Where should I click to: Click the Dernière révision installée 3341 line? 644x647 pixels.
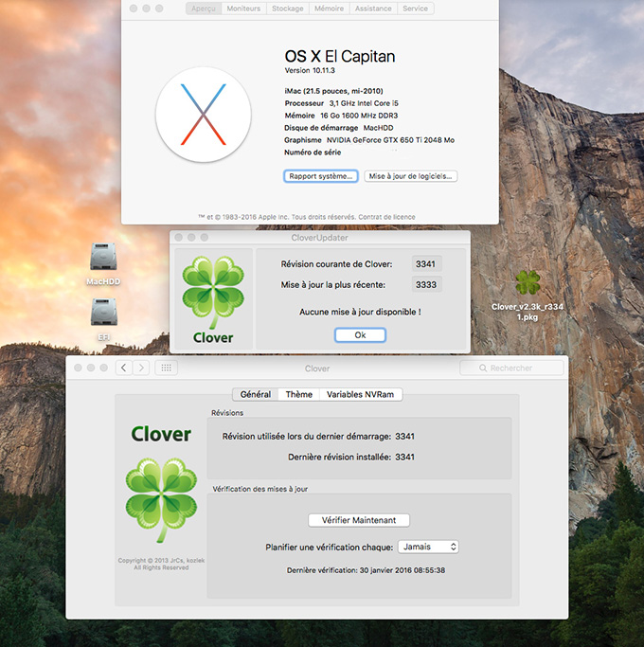(351, 458)
